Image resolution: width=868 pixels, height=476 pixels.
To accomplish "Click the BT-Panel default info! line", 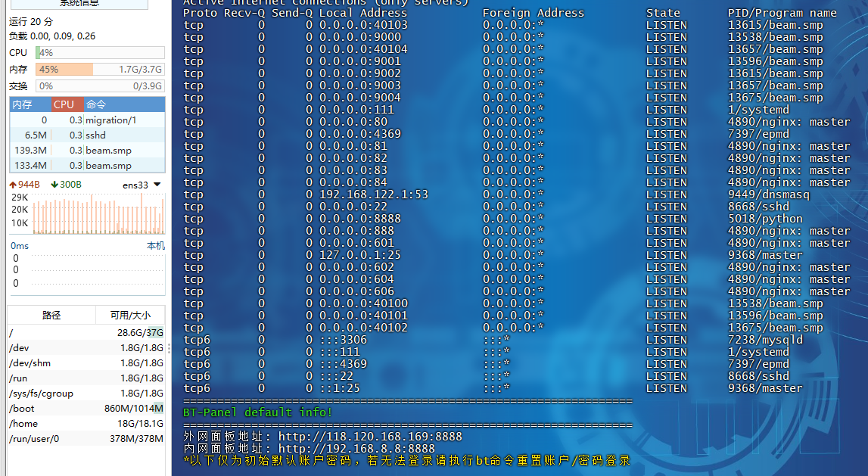I will pyautogui.click(x=257, y=412).
